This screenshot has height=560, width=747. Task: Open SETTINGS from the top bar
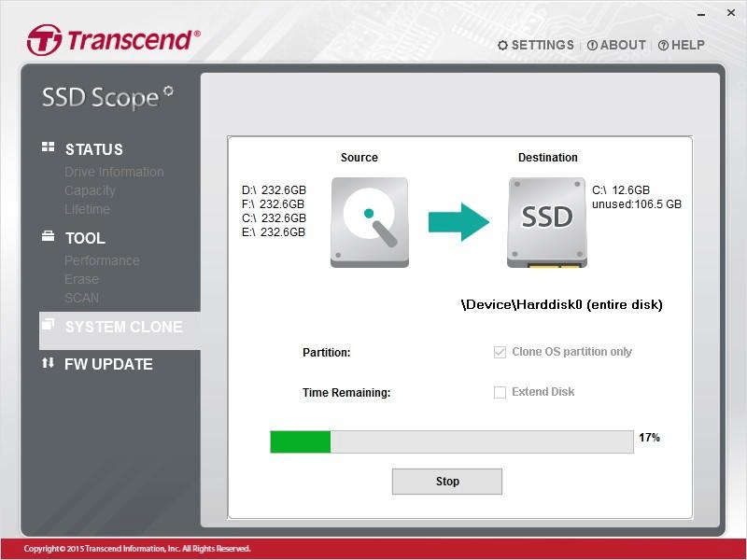pyautogui.click(x=536, y=45)
